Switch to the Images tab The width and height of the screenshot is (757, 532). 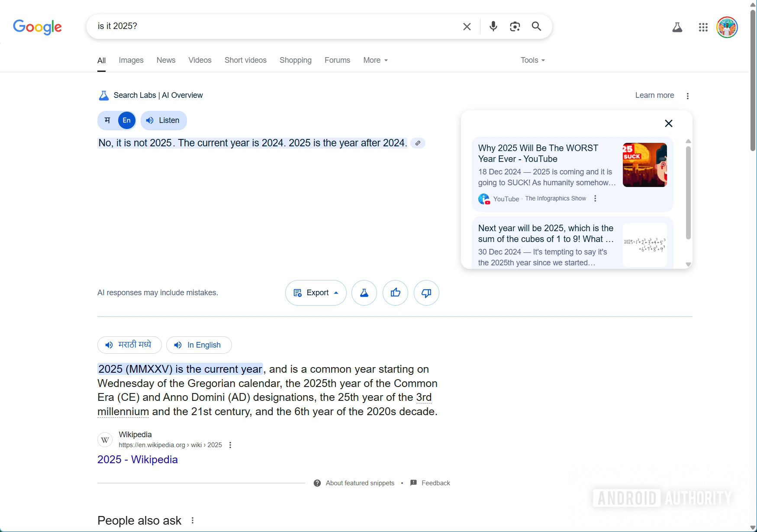131,60
